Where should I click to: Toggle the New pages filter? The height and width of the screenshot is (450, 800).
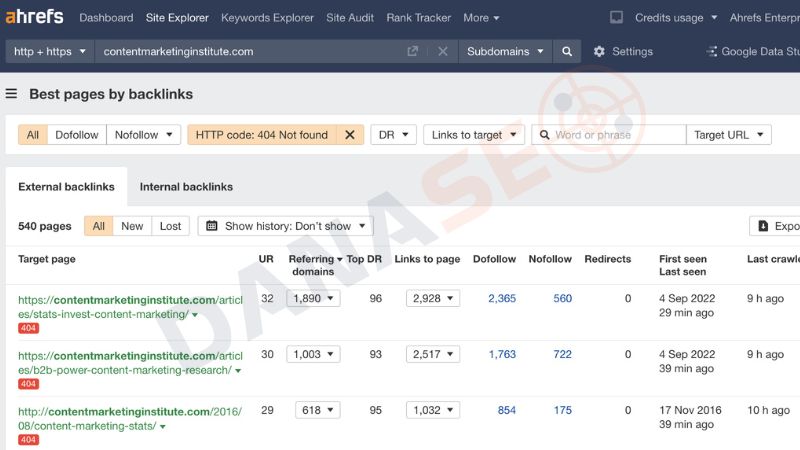click(132, 226)
